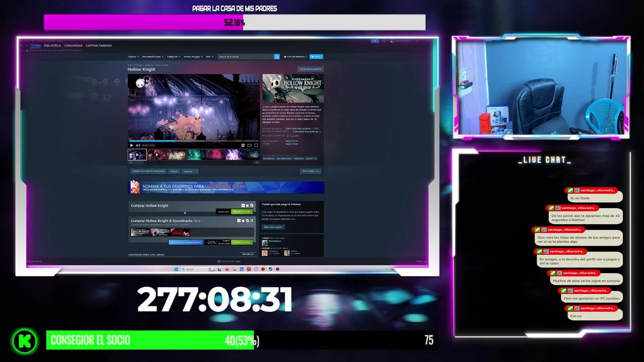Image resolution: width=644 pixels, height=362 pixels.
Task: Expand the Formas de jugar dropdown
Action: (x=193, y=57)
